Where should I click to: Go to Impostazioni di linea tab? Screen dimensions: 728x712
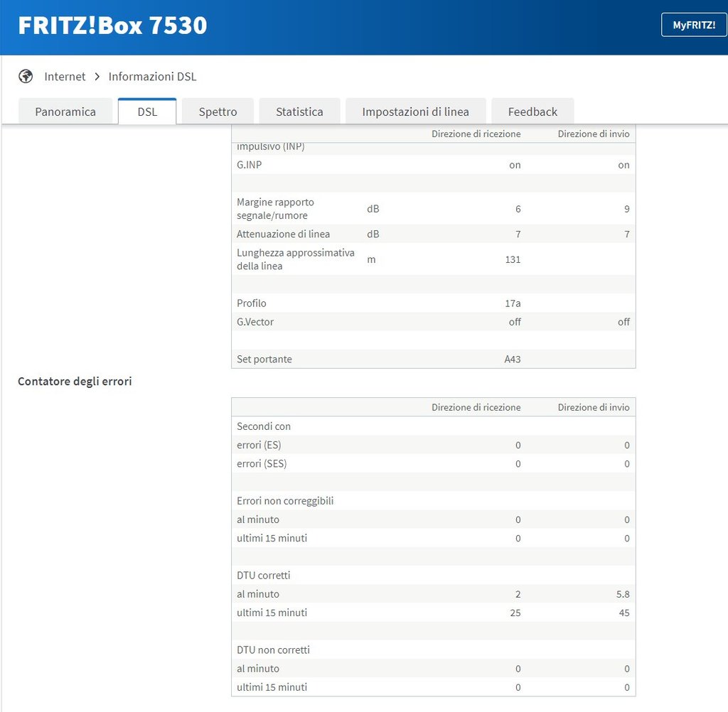click(415, 112)
